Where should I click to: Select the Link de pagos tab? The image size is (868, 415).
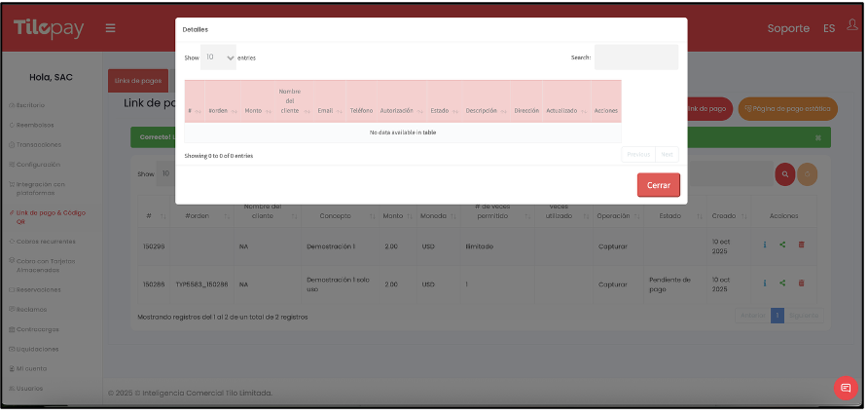137,81
